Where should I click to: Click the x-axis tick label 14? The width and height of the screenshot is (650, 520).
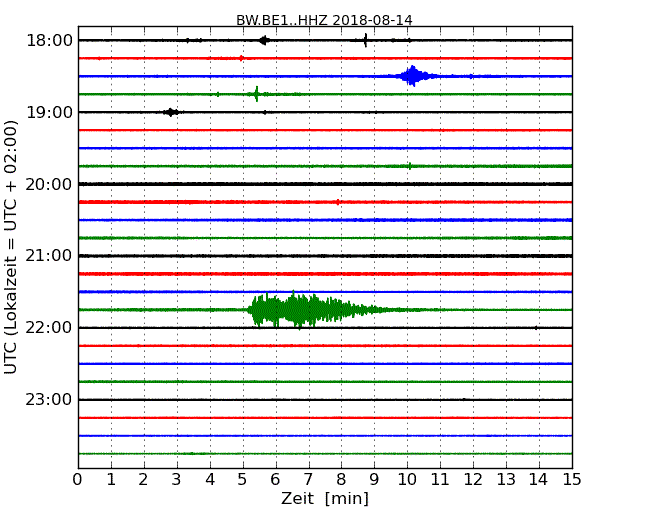(x=539, y=480)
